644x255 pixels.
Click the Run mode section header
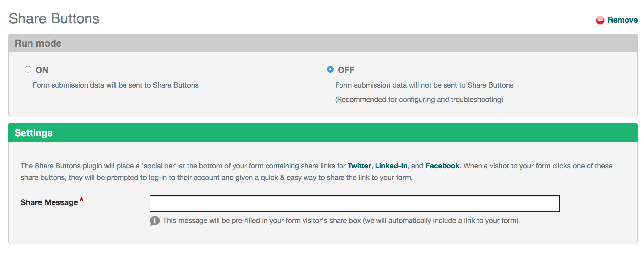(38, 43)
